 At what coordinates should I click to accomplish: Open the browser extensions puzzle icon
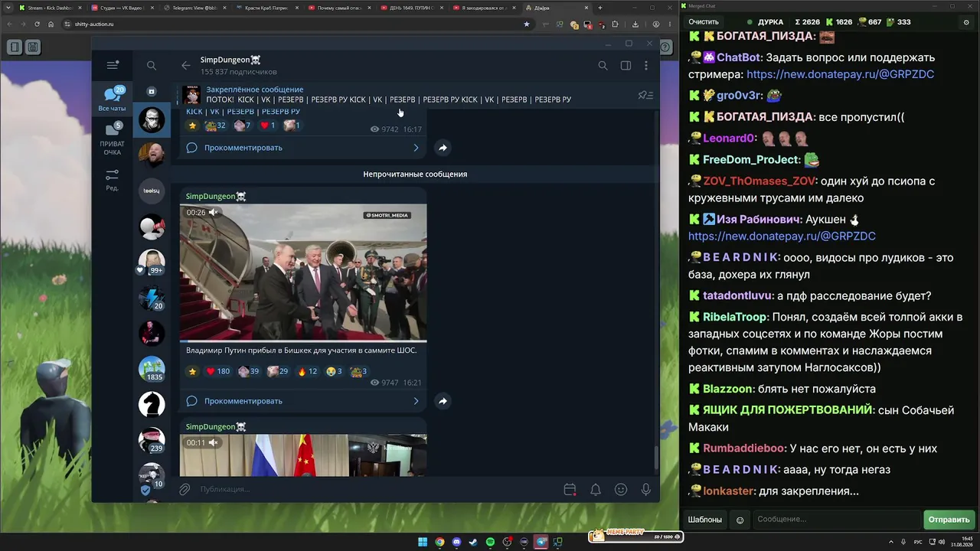pos(615,24)
